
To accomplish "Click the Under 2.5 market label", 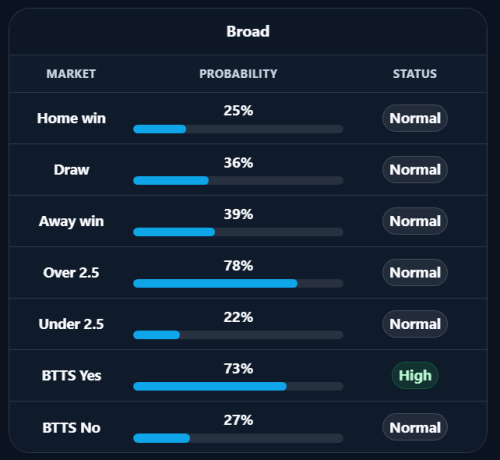I will click(71, 324).
